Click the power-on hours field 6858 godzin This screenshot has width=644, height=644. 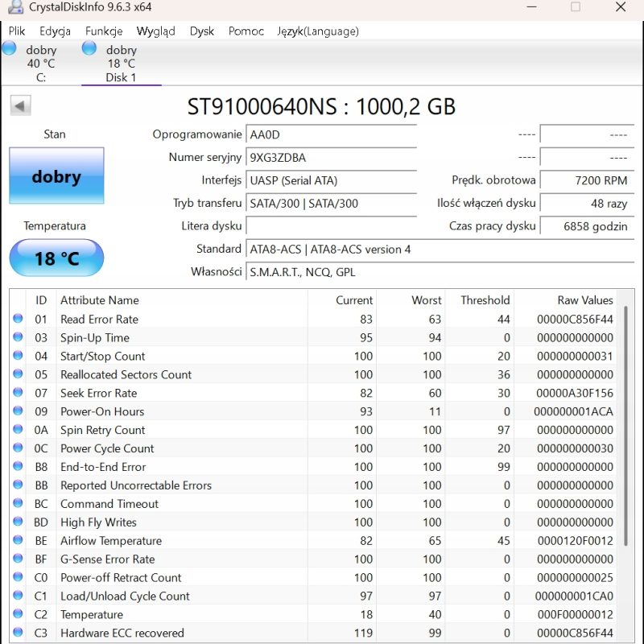587,226
